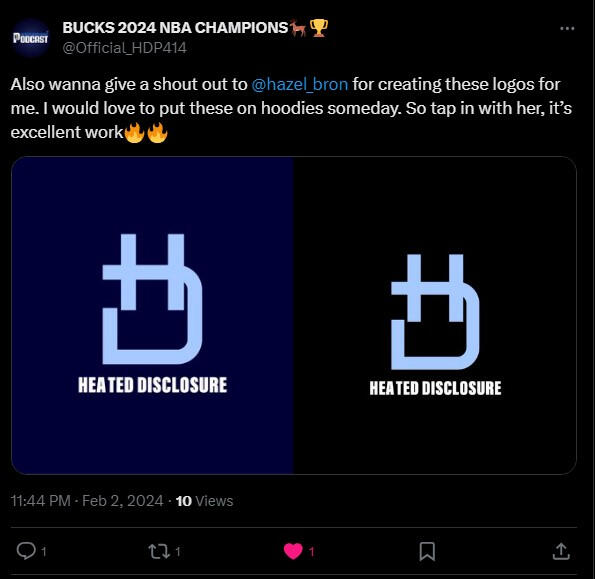The height and width of the screenshot is (579, 595).
Task: Unlike the tweet via pink heart
Action: point(293,551)
